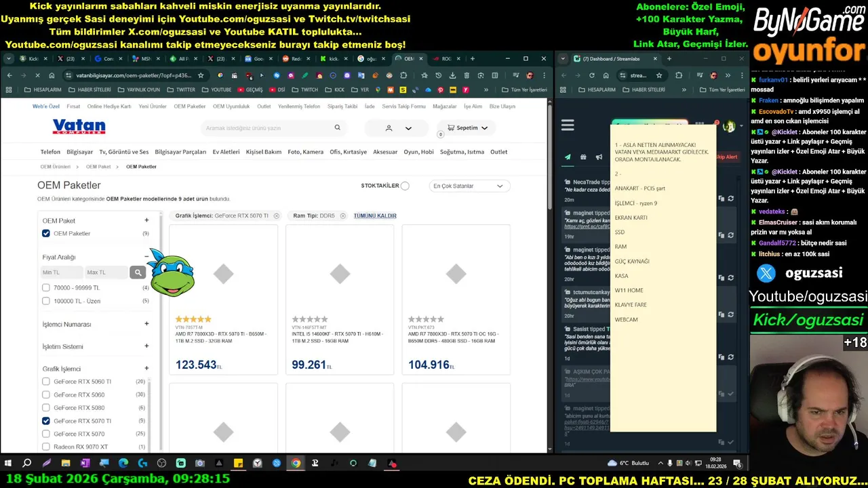Open the YOUTUBE bookmark folder
The width and height of the screenshot is (868, 488).
(x=216, y=89)
